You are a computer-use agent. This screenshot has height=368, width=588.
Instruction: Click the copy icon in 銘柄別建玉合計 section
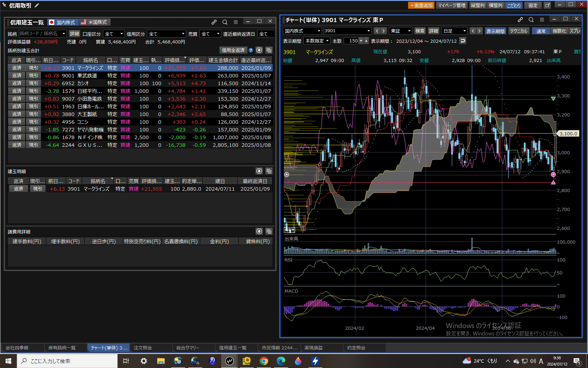[269, 50]
